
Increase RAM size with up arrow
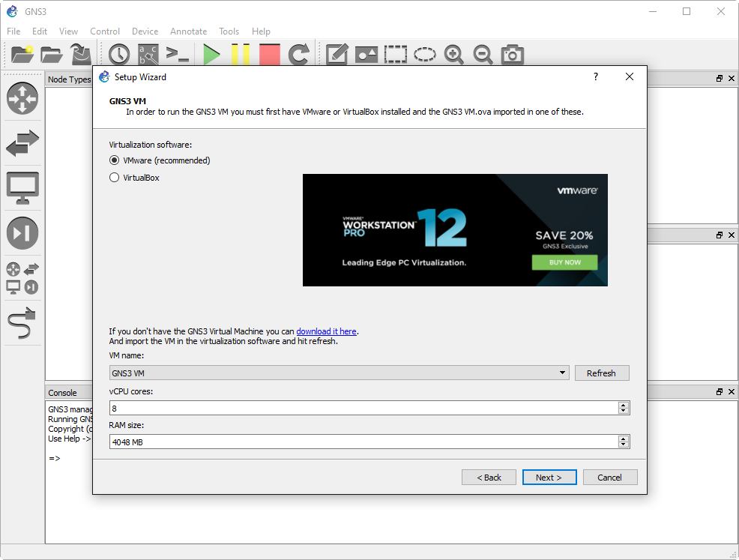click(623, 439)
